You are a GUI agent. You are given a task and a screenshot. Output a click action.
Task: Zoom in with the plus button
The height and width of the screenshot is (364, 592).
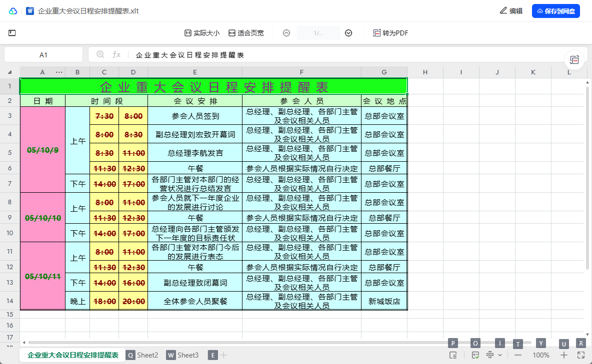point(564,355)
